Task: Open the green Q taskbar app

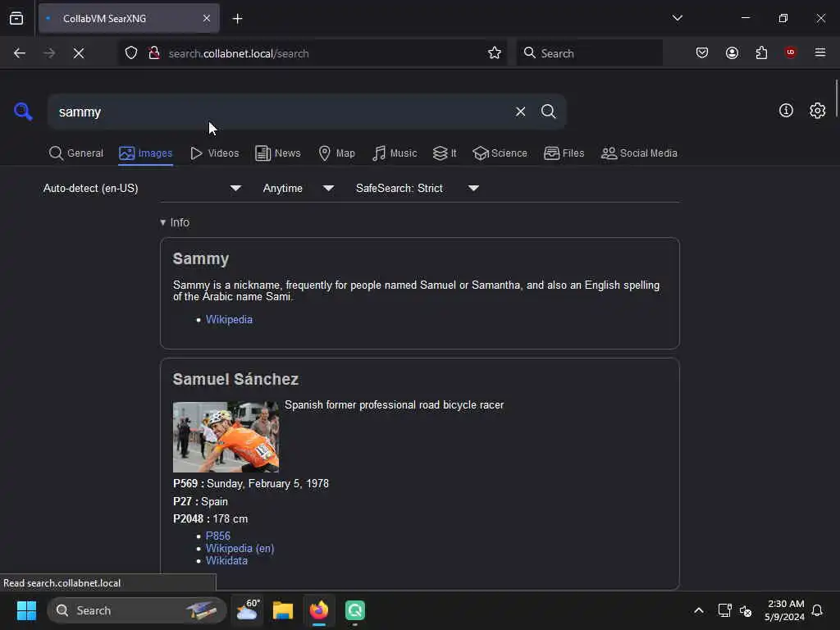Action: [354, 610]
